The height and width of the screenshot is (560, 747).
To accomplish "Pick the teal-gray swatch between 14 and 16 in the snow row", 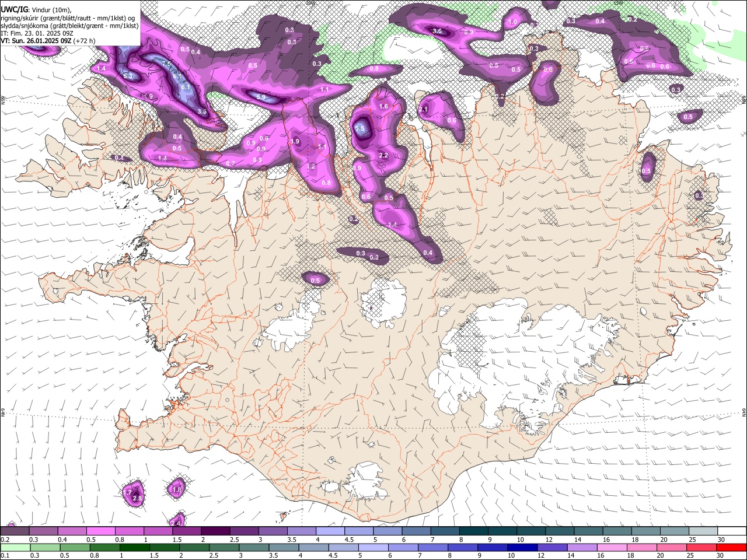I will tap(588, 531).
